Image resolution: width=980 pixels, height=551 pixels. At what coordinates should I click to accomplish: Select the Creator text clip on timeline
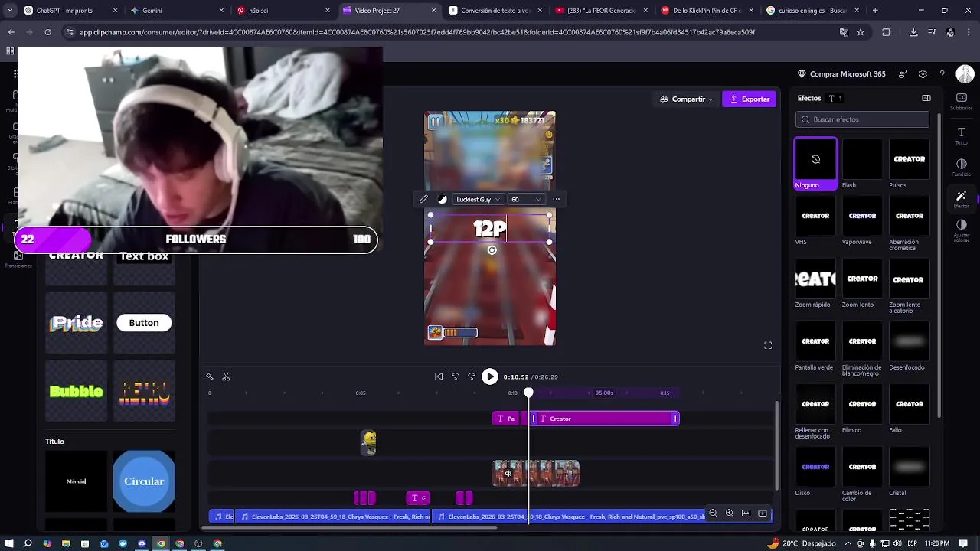605,419
